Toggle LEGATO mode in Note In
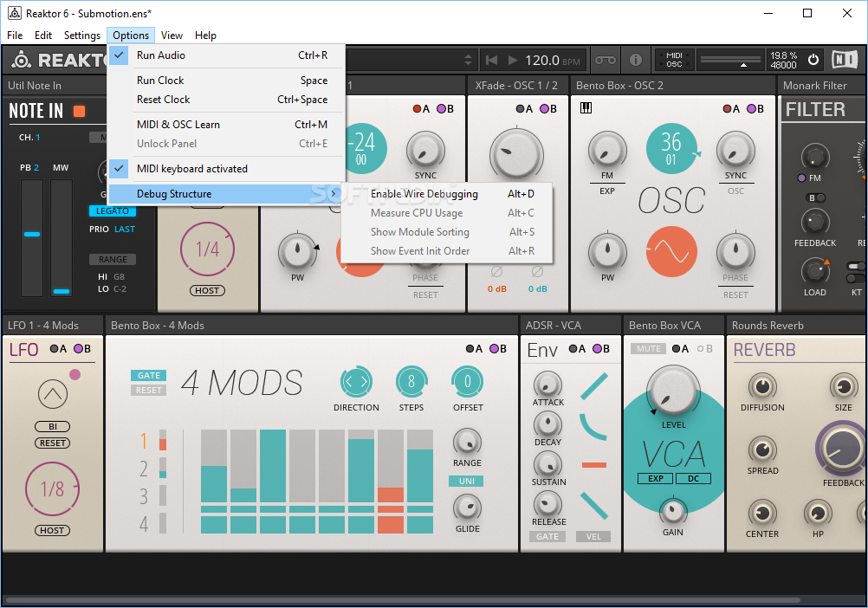 coord(113,210)
